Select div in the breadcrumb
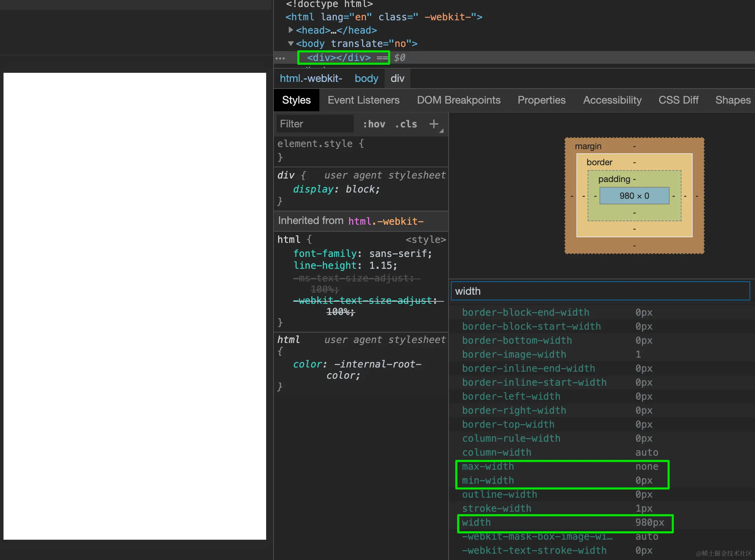Viewport: 755px width, 560px height. 397,78
